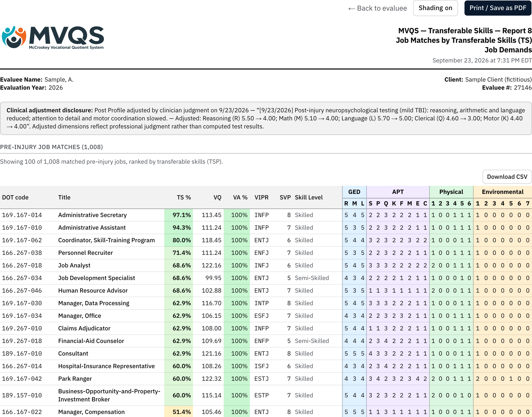The width and height of the screenshot is (532, 417).
Task: Click the Skill Level column header
Action: click(x=309, y=197)
